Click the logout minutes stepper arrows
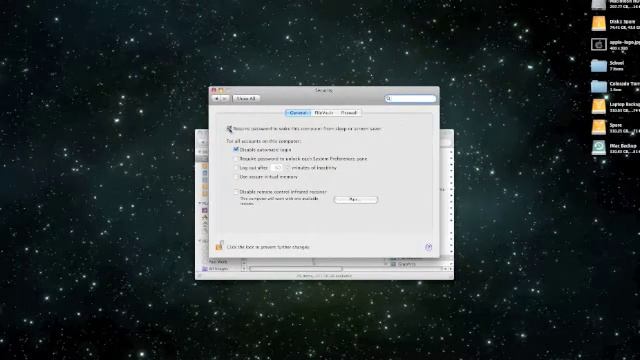Screen dimensions: 640x360 (x=287, y=168)
